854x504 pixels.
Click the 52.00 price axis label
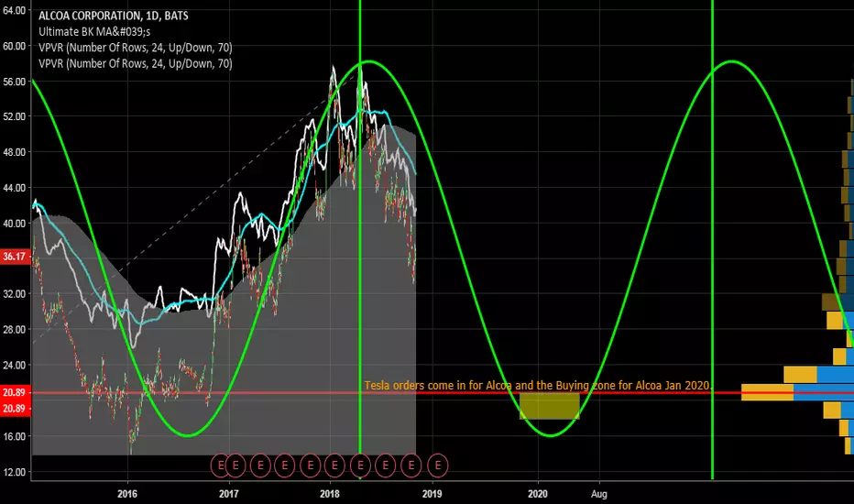tap(14, 116)
